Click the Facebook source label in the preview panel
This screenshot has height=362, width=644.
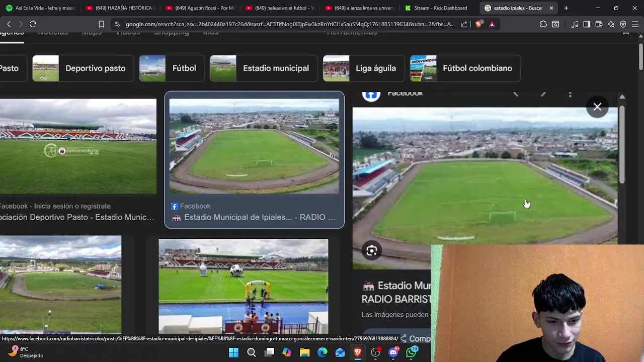(x=405, y=94)
